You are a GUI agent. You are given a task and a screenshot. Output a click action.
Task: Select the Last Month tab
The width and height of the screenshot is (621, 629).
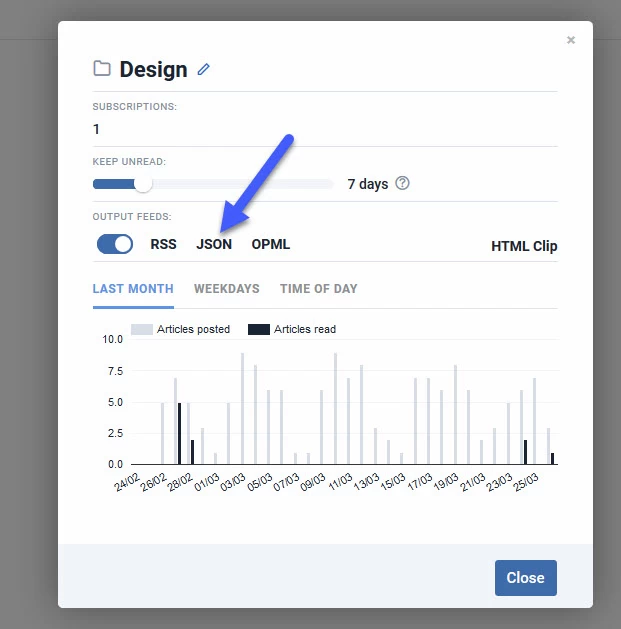pos(133,289)
